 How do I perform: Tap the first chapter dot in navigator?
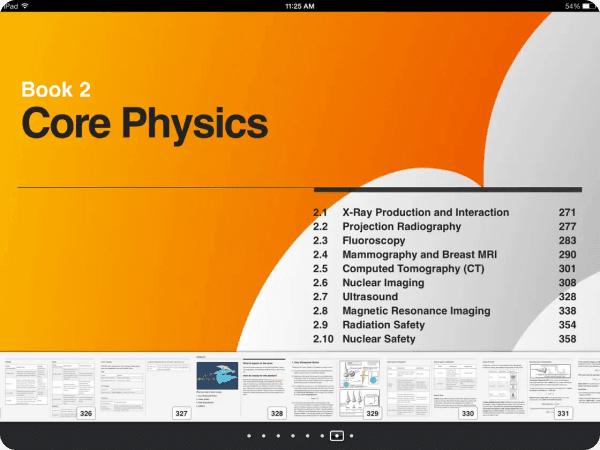[x=249, y=436]
